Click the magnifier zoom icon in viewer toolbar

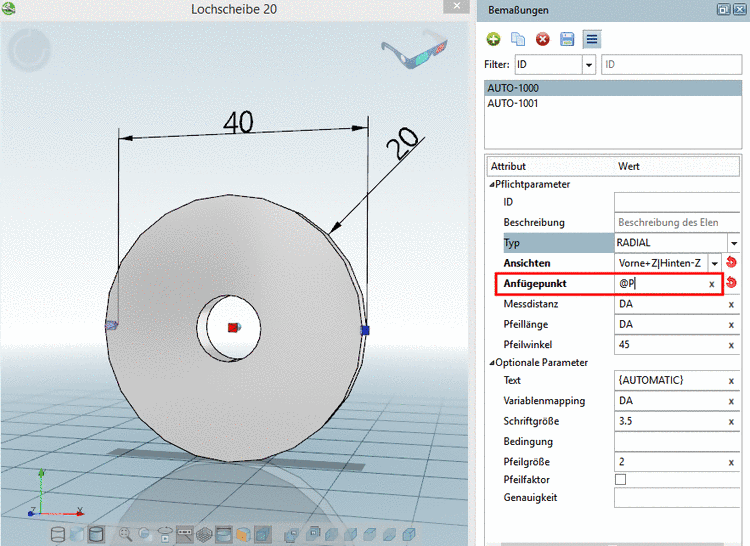coord(125,534)
